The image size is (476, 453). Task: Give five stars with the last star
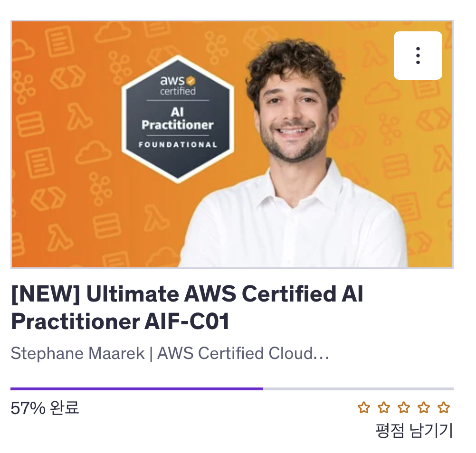click(444, 407)
